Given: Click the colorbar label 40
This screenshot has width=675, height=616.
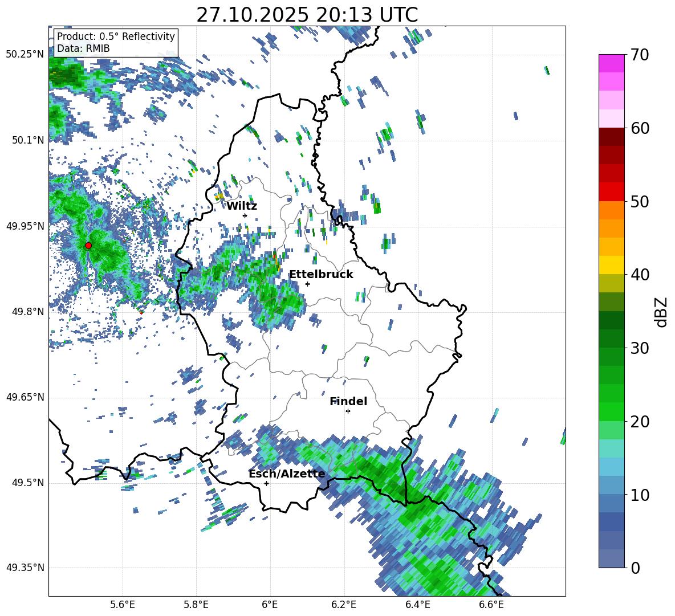Looking at the screenshot, I should [640, 275].
